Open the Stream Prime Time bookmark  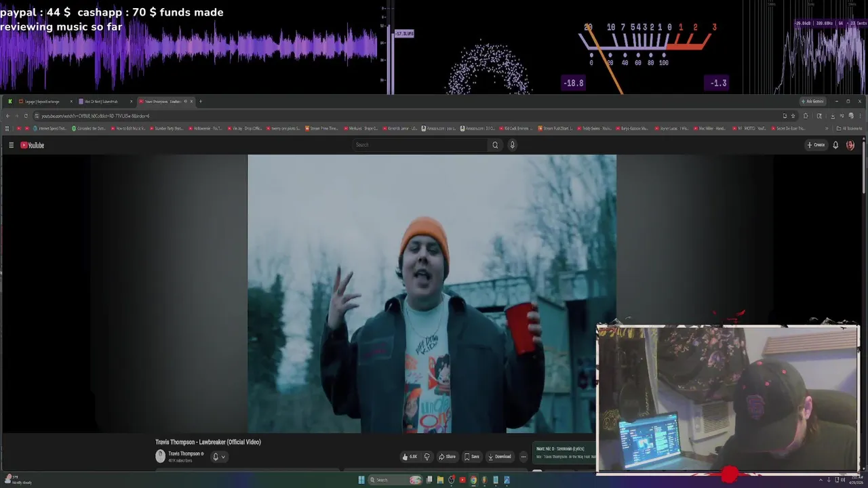pyautogui.click(x=322, y=128)
